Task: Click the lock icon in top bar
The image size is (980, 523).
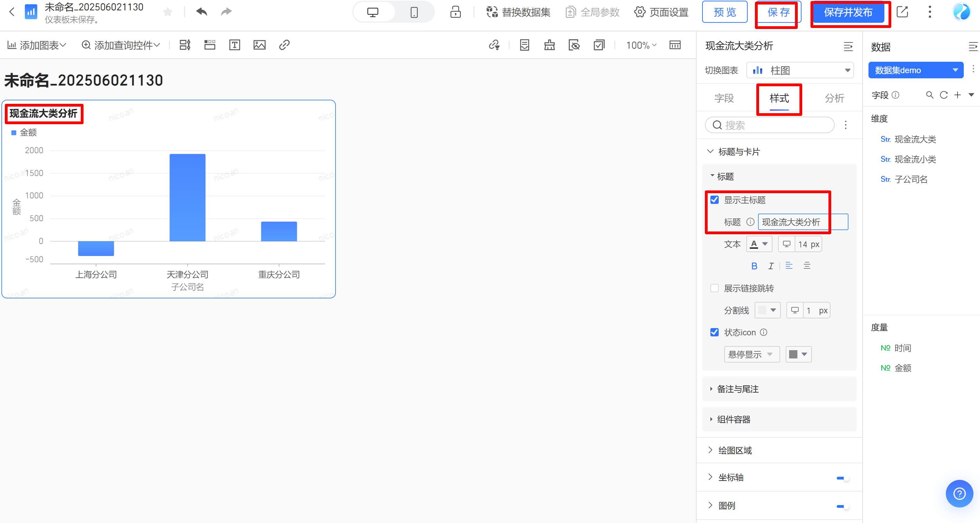Action: point(455,12)
